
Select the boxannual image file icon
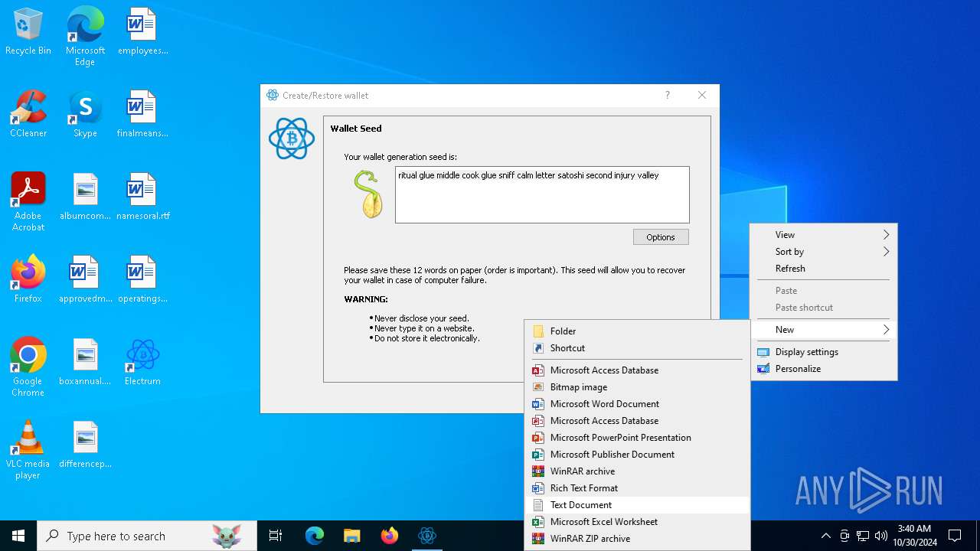click(85, 362)
